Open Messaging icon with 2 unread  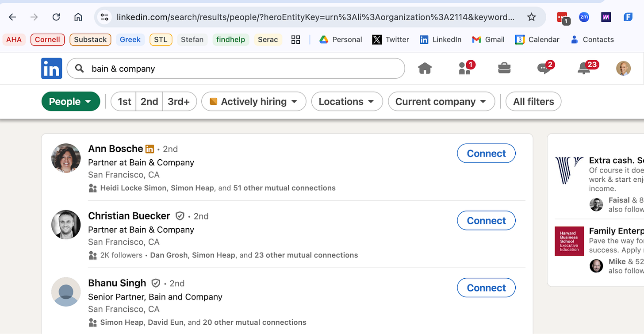click(545, 68)
